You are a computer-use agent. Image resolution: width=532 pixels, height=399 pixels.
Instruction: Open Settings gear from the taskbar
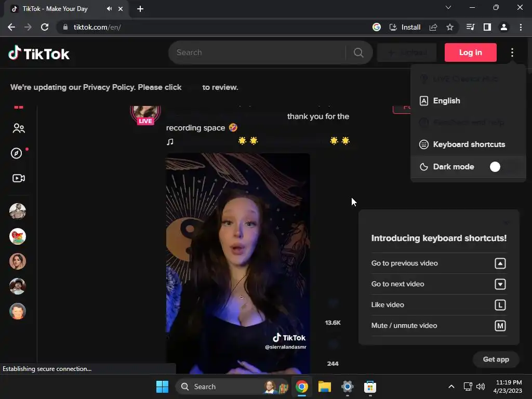tap(348, 387)
